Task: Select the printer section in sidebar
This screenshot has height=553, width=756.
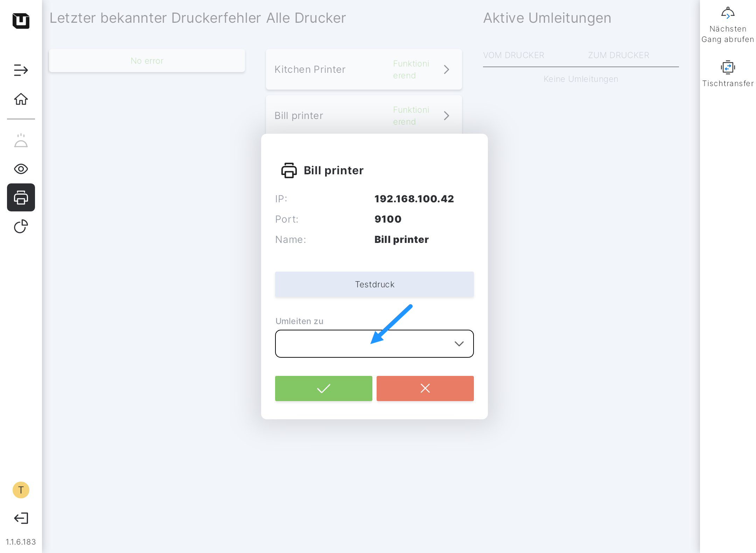Action: [21, 197]
